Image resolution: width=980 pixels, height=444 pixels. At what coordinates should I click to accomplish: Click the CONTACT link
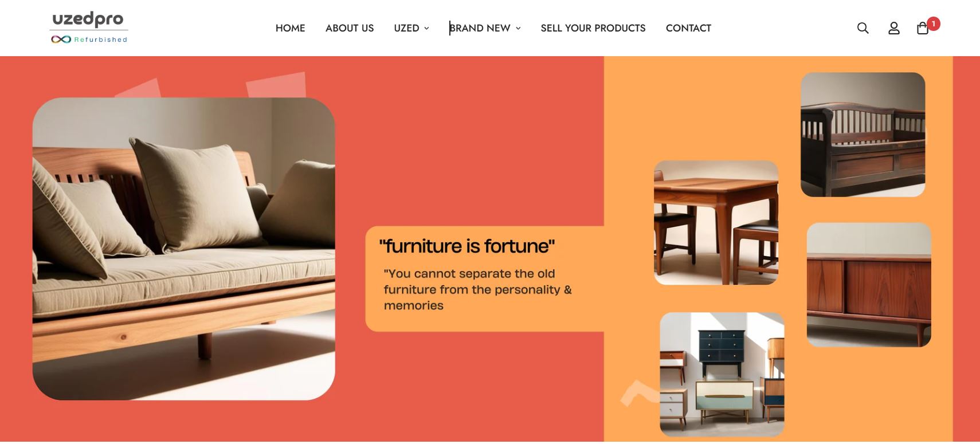point(688,28)
